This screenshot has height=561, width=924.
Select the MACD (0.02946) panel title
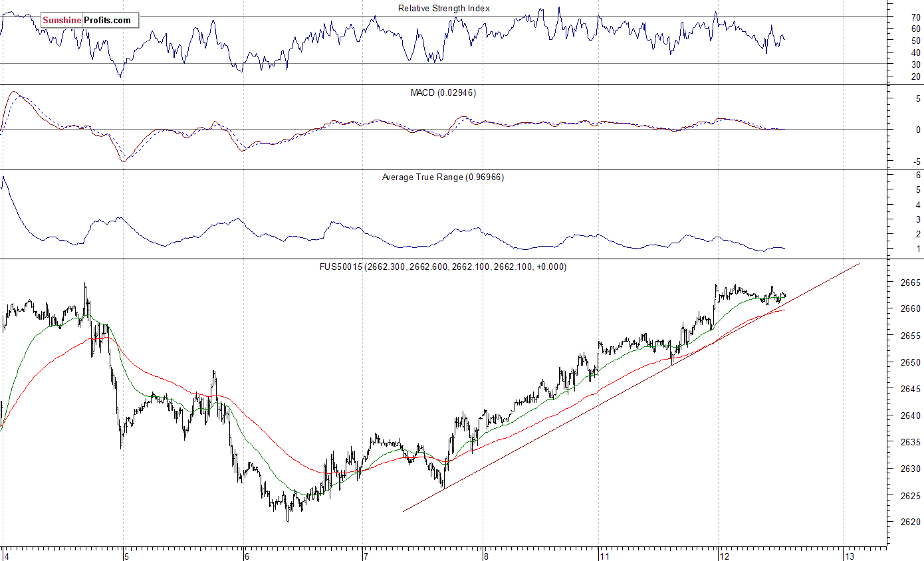click(x=443, y=92)
